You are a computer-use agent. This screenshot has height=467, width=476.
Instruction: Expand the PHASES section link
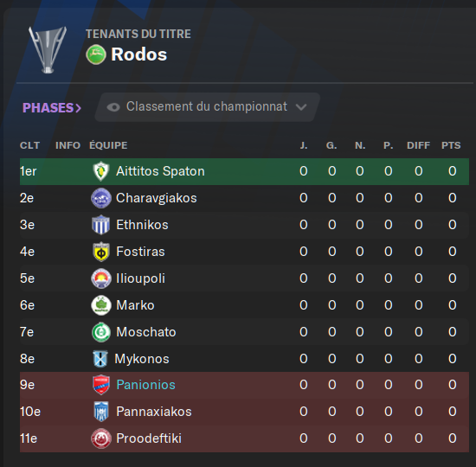click(x=52, y=108)
